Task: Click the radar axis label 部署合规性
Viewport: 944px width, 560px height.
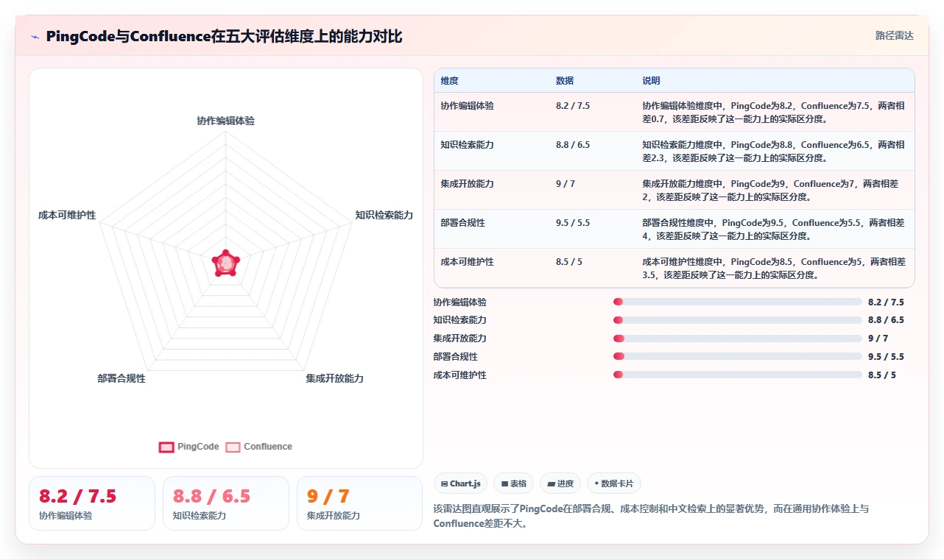Action: coord(121,379)
